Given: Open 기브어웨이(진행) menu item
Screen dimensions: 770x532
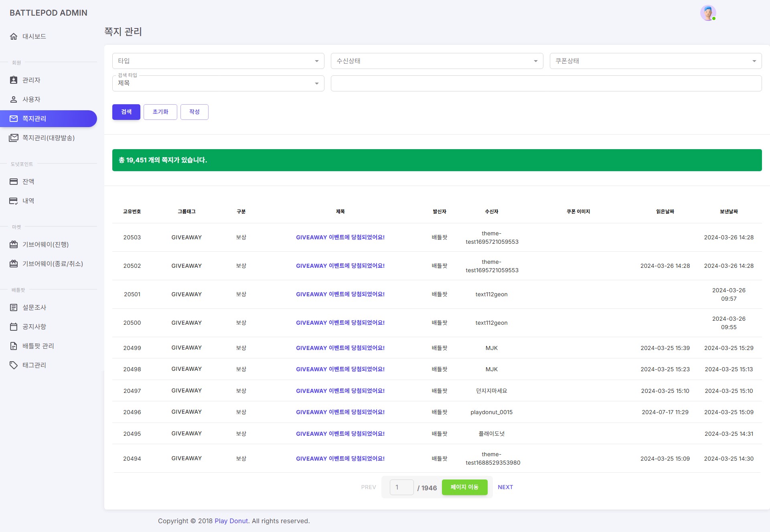Looking at the screenshot, I should [x=45, y=245].
